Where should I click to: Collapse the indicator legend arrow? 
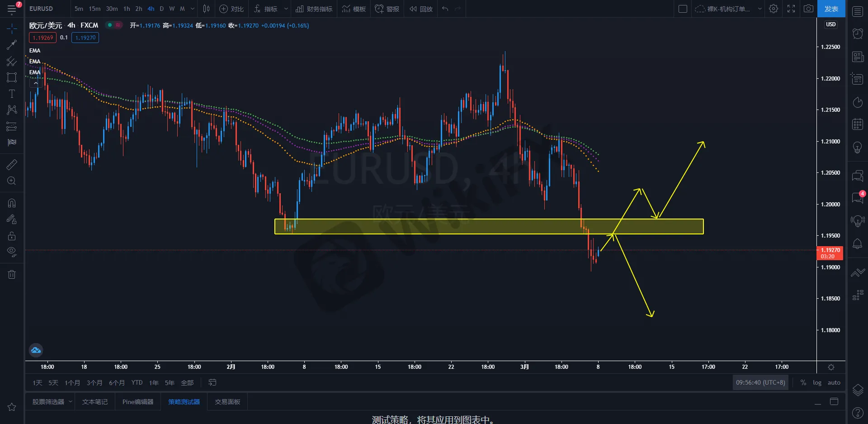pos(36,83)
